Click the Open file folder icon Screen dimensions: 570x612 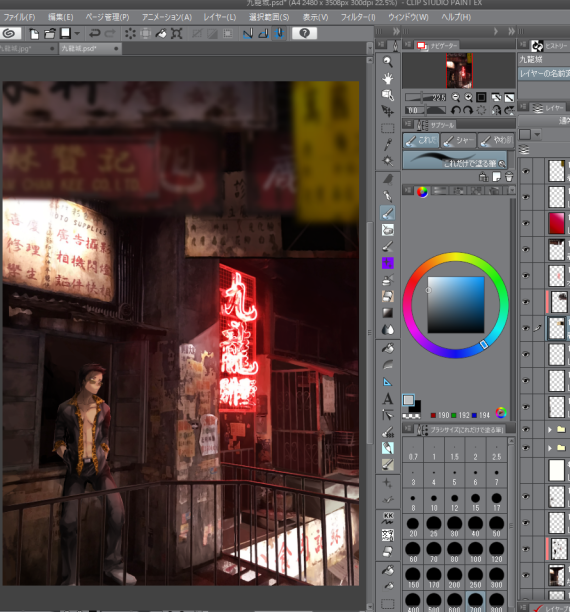(50, 34)
